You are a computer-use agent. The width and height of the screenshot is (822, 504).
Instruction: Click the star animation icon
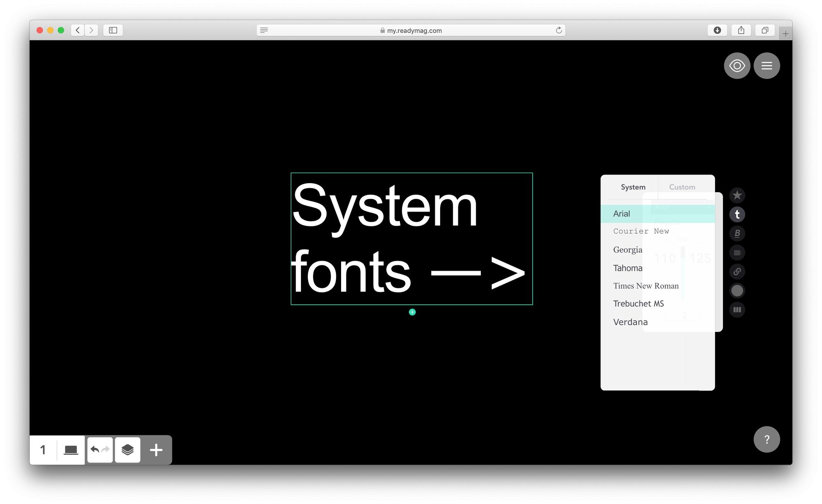point(737,195)
